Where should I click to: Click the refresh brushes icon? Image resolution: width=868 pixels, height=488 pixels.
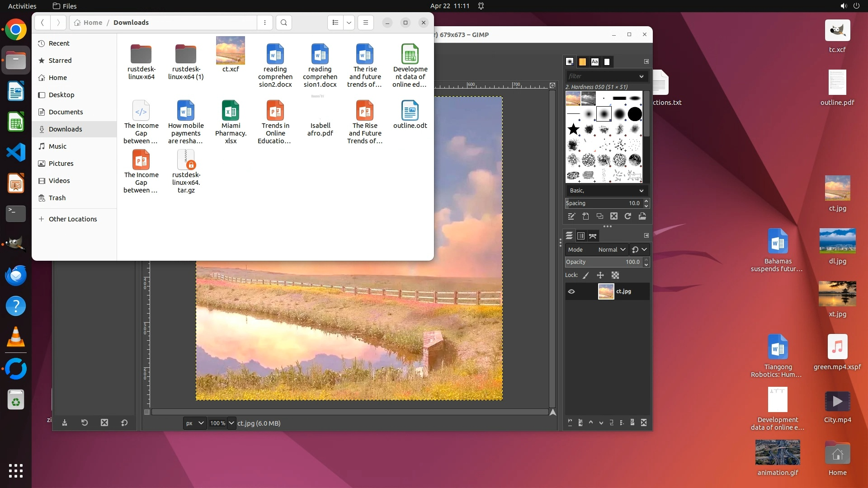click(x=628, y=216)
